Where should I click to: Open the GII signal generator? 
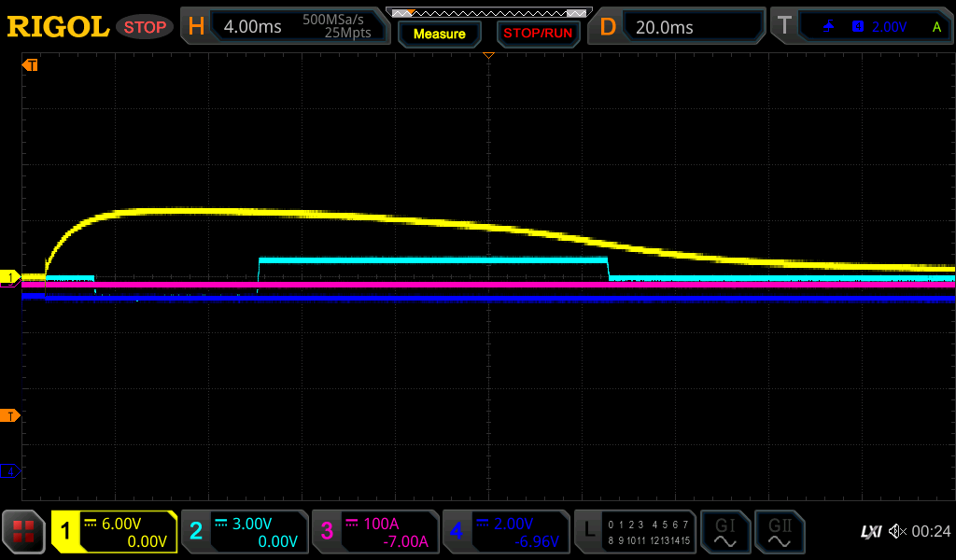pyautogui.click(x=779, y=532)
